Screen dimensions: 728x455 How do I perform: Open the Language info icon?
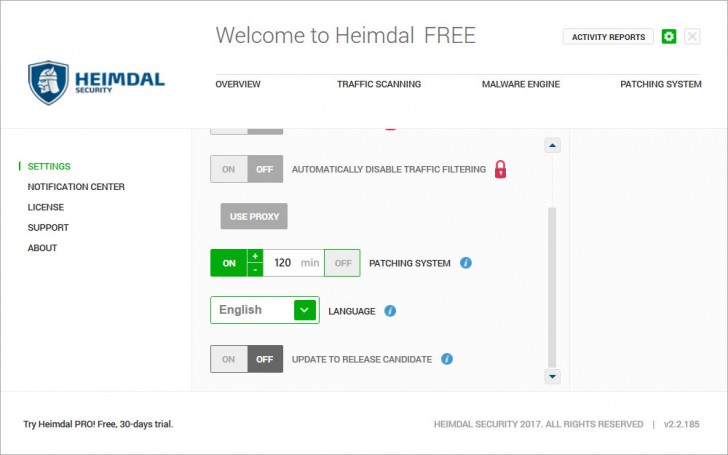pos(390,311)
